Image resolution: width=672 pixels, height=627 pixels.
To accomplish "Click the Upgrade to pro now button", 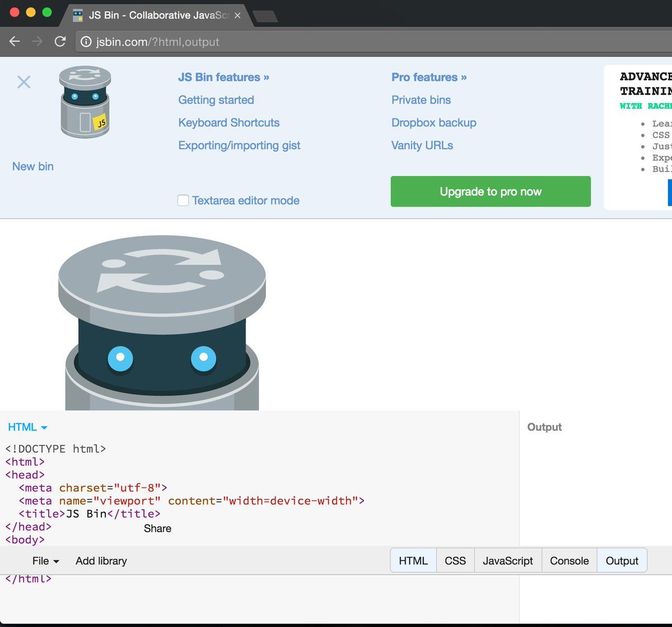I will [491, 191].
